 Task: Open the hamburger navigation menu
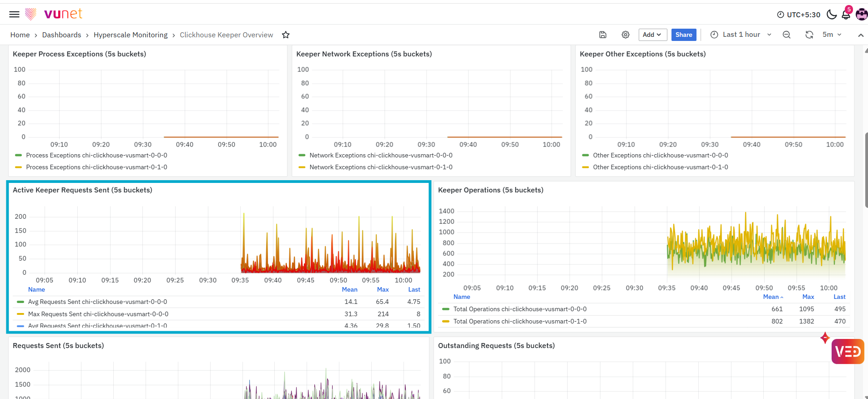pos(14,14)
